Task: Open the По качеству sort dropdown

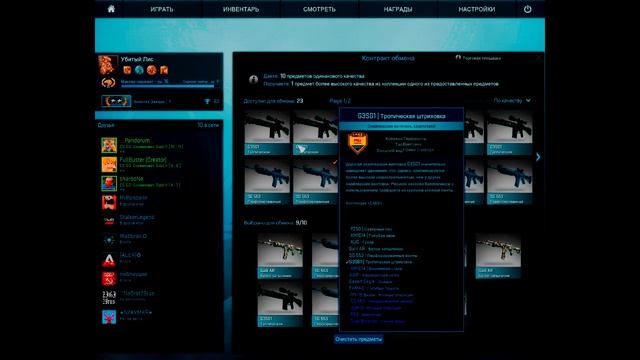Action: (x=512, y=100)
